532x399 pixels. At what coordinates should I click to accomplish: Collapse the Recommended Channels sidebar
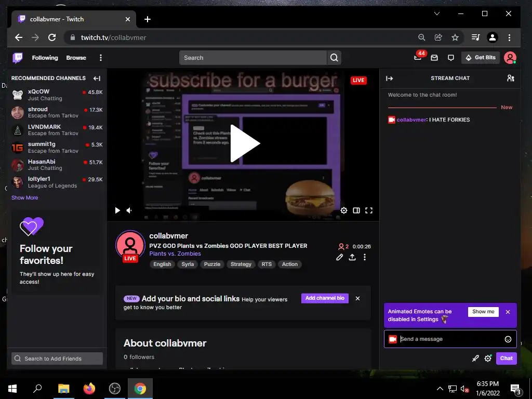[x=97, y=78]
